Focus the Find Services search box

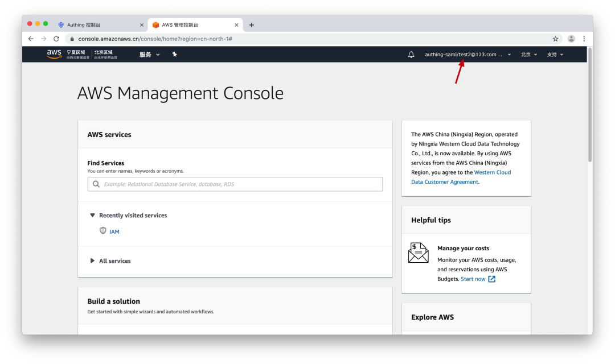(x=235, y=184)
